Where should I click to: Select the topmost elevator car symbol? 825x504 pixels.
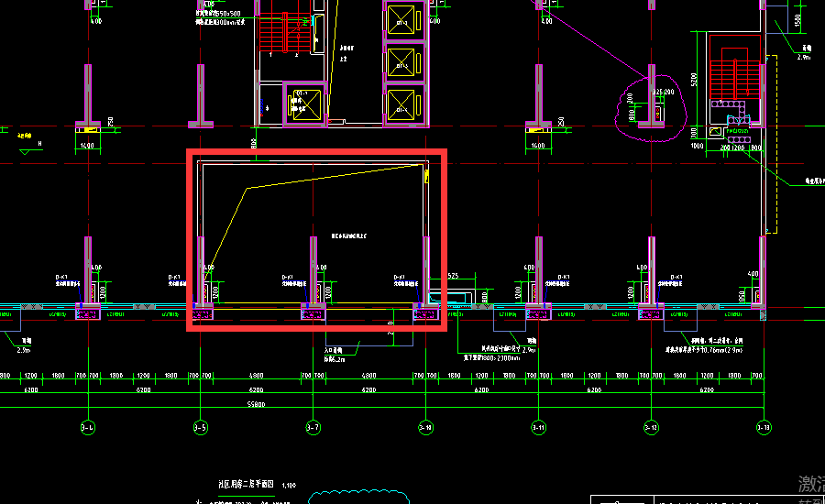(x=401, y=20)
